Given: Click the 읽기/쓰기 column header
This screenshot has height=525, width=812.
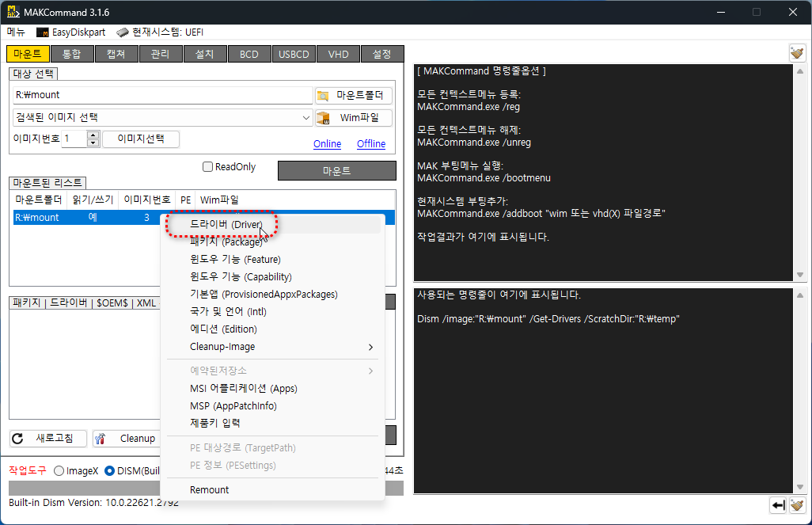Looking at the screenshot, I should [x=93, y=200].
